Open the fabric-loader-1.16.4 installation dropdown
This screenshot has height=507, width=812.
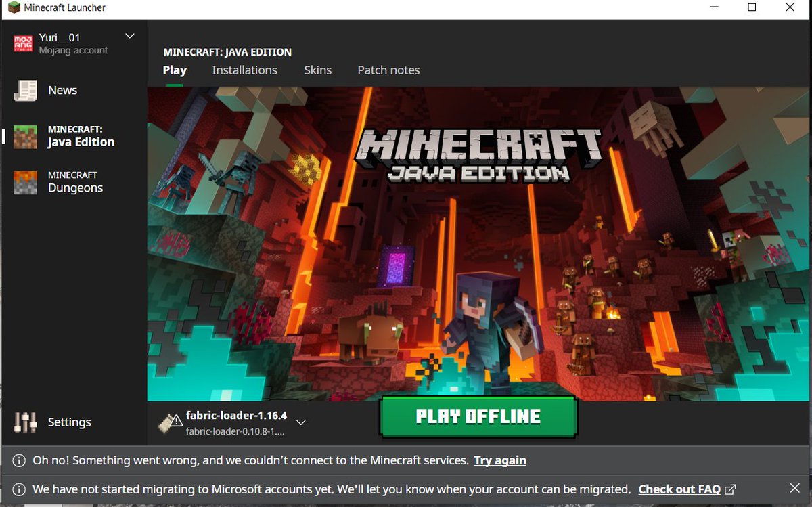point(301,422)
